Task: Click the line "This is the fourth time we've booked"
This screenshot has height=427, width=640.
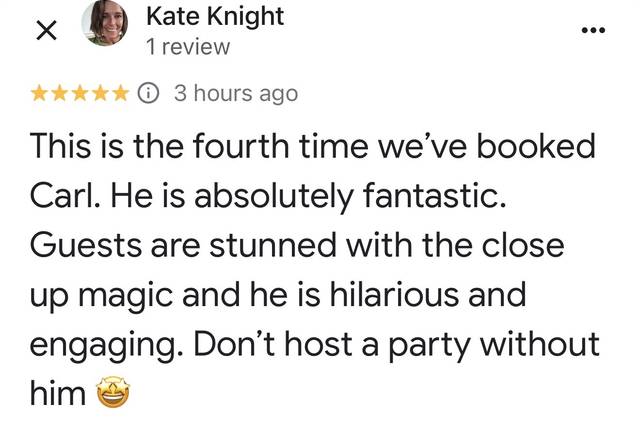Action: tap(314, 146)
